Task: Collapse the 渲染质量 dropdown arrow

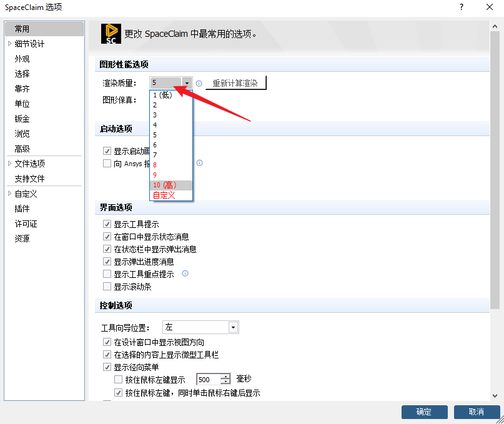Action: [x=187, y=83]
